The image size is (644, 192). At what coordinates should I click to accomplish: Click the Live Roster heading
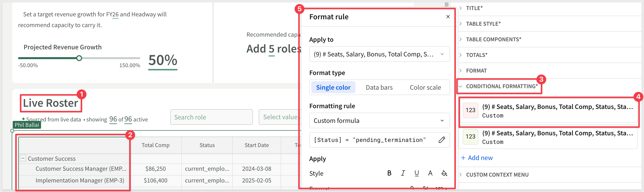51,103
